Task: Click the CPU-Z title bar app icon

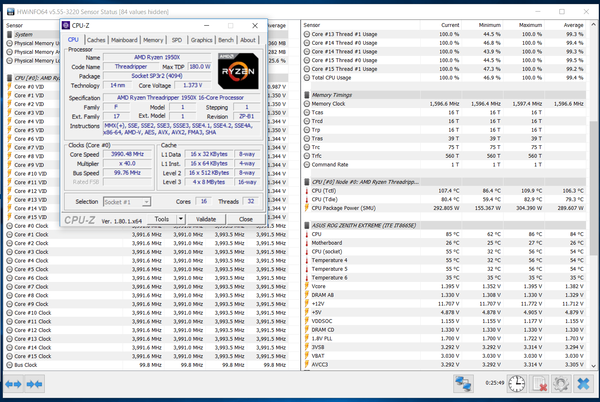Action: 66,25
